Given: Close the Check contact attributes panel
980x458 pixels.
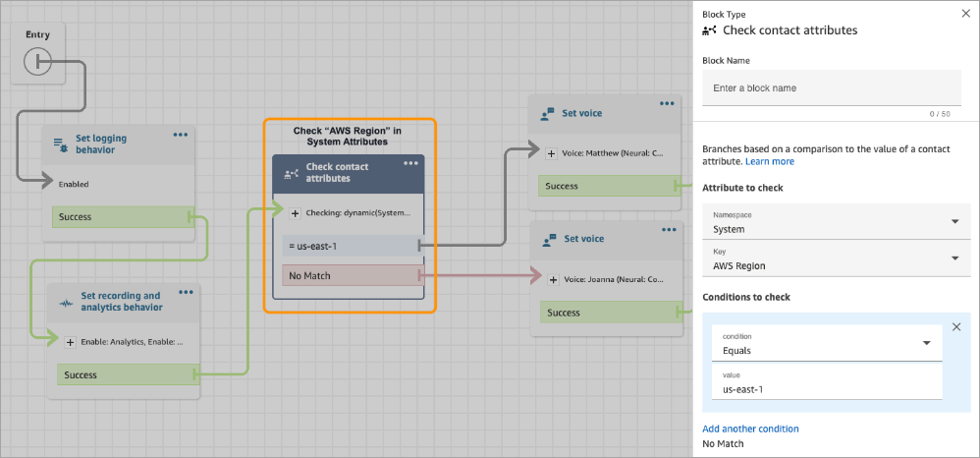Looking at the screenshot, I should coord(963,14).
